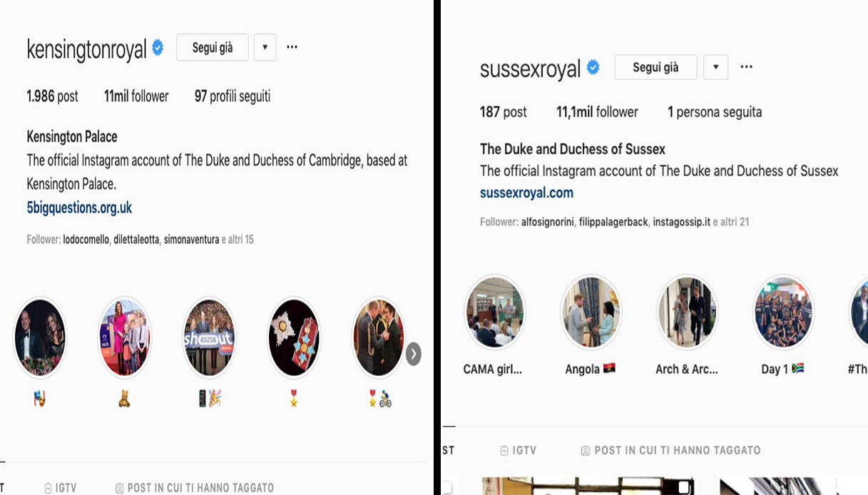Open the medal emoji story highlight
Viewport: 868px width, 495px height.
[294, 337]
